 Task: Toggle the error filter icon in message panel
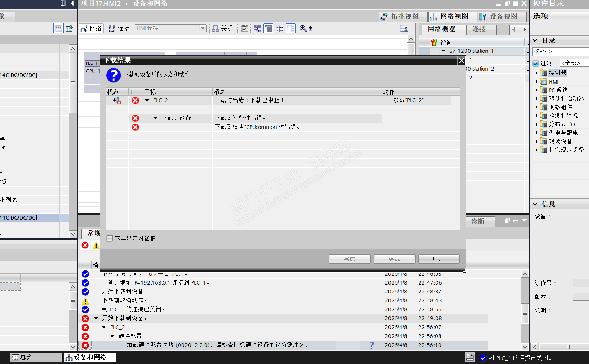click(x=85, y=245)
